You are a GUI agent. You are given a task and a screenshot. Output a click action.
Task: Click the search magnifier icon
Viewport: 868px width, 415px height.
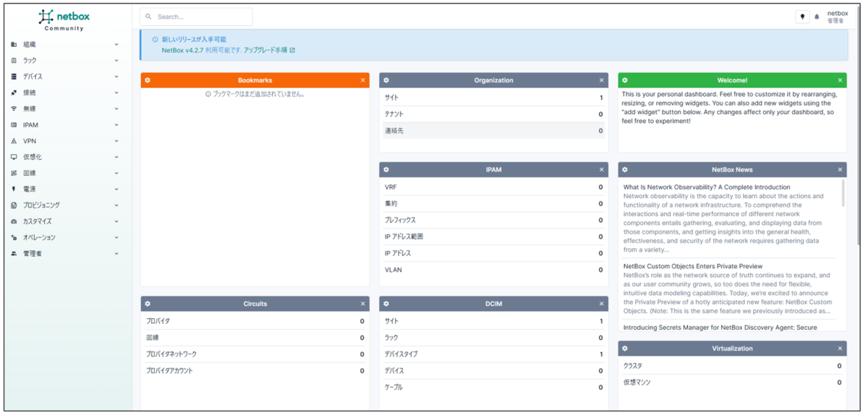coord(148,17)
